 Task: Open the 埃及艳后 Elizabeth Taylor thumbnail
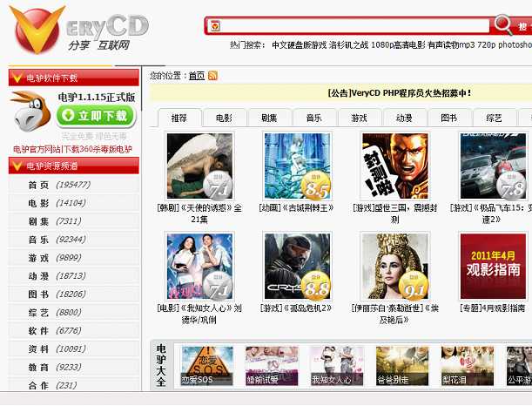395,267
